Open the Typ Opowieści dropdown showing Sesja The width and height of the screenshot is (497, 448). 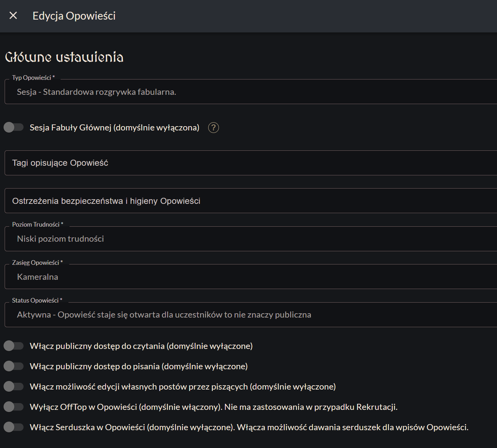(x=250, y=92)
